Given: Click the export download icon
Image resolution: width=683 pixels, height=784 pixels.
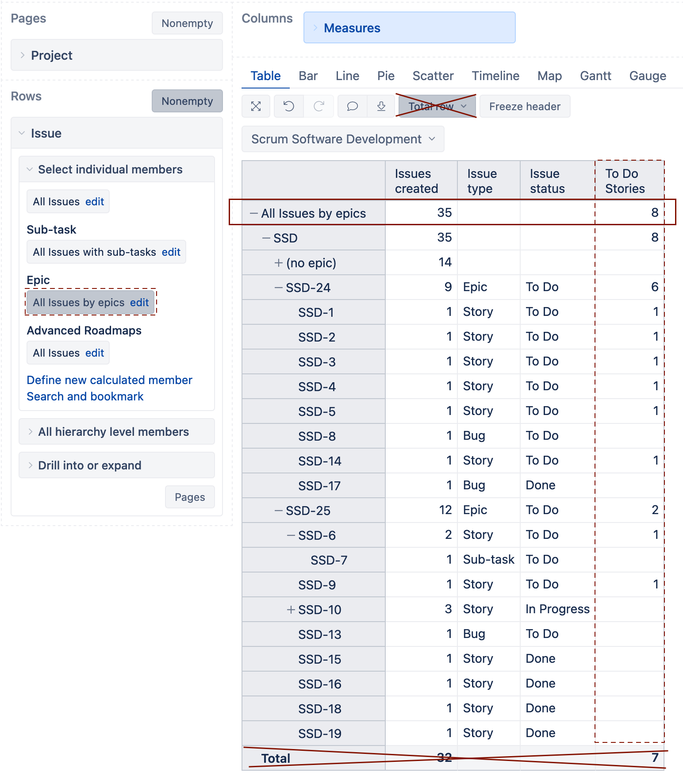Looking at the screenshot, I should point(381,106).
